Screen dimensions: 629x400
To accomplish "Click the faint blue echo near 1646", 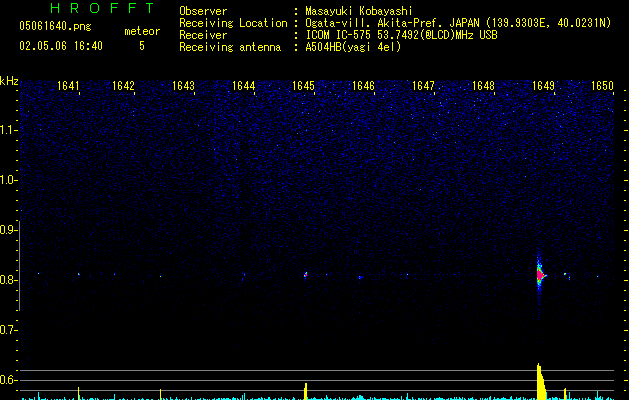I will (361, 277).
